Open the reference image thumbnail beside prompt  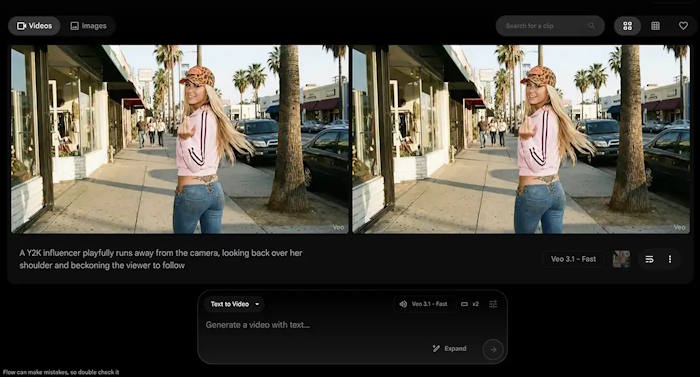621,259
